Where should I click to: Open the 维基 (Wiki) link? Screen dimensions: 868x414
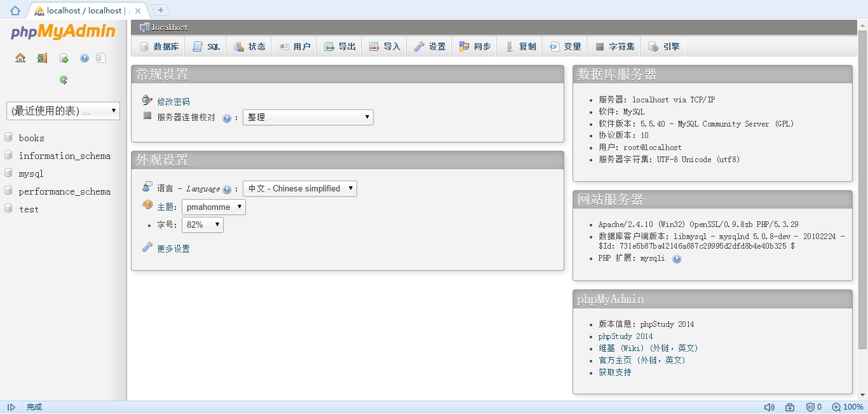point(648,348)
